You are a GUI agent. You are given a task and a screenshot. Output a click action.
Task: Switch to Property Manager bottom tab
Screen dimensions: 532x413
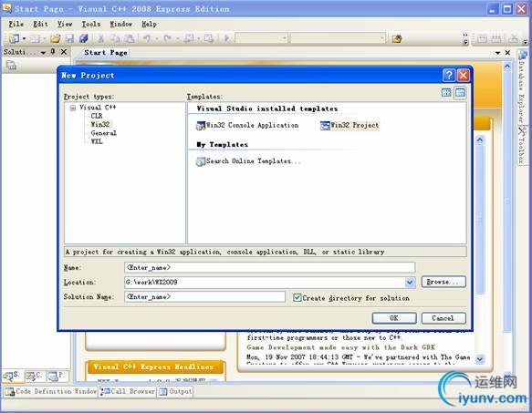pos(57,376)
